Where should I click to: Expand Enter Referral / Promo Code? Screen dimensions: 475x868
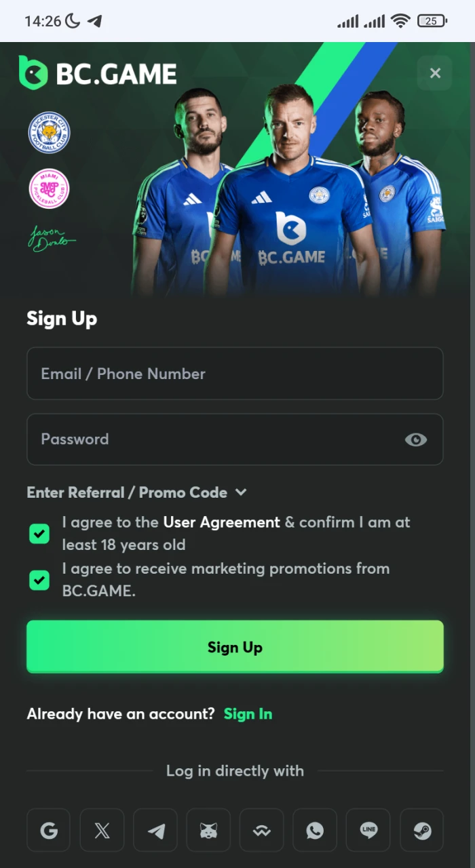tap(136, 493)
